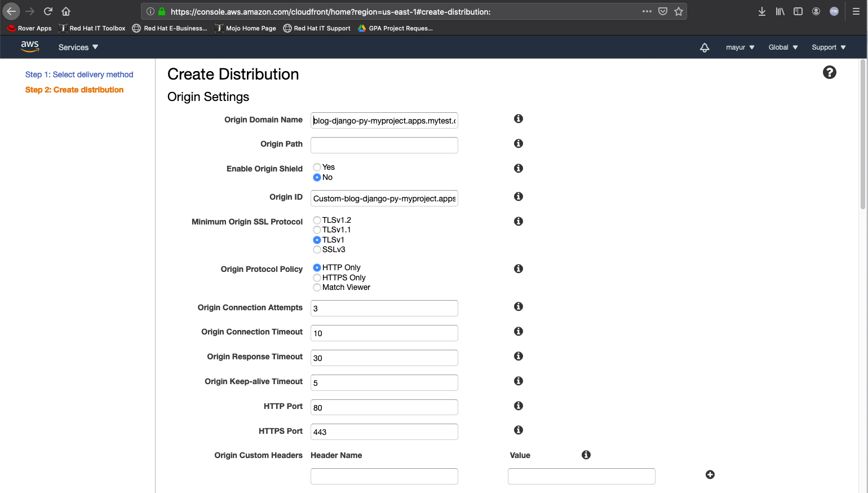Bookmark this page with star icon

pos(679,11)
